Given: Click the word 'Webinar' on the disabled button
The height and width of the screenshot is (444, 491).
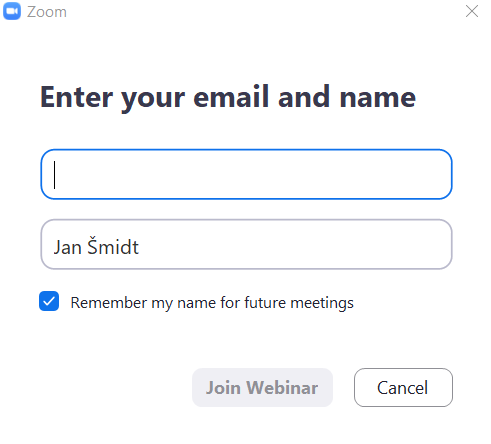Looking at the screenshot, I should pyautogui.click(x=282, y=388).
